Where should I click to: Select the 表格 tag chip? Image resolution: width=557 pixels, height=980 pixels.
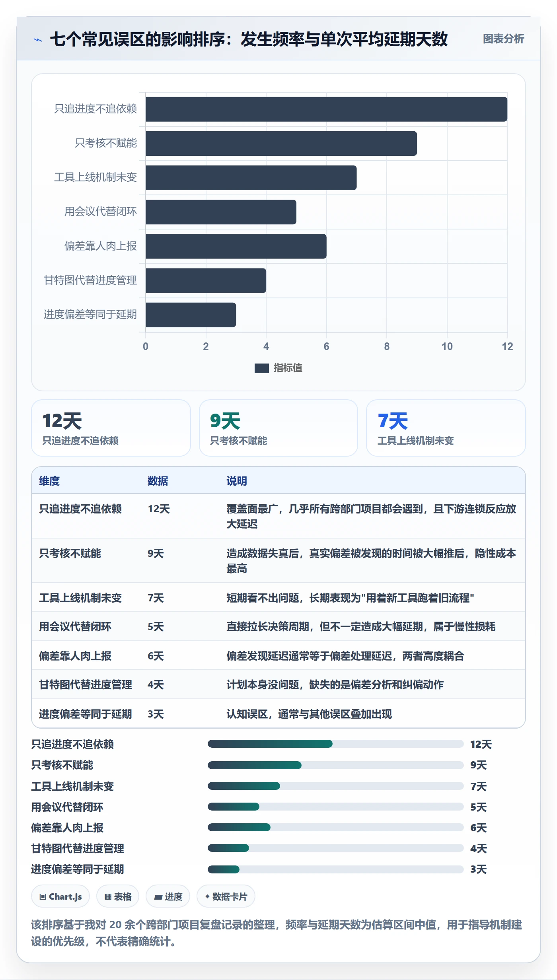point(118,896)
